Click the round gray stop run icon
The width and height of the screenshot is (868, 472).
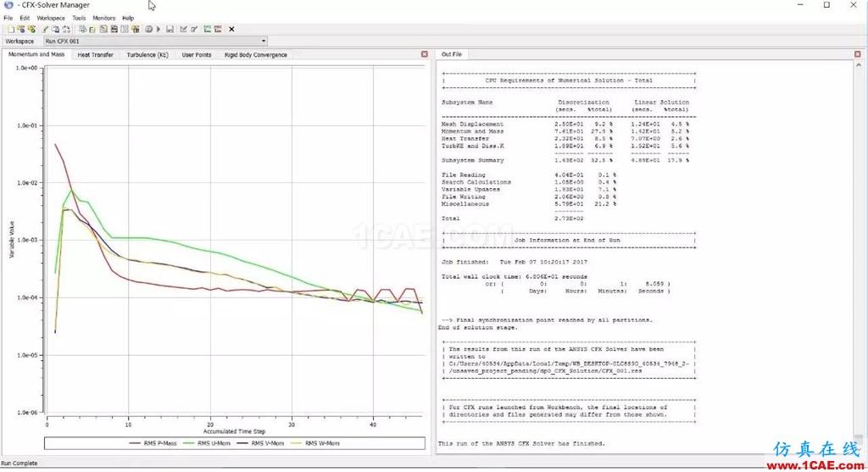pyautogui.click(x=148, y=29)
